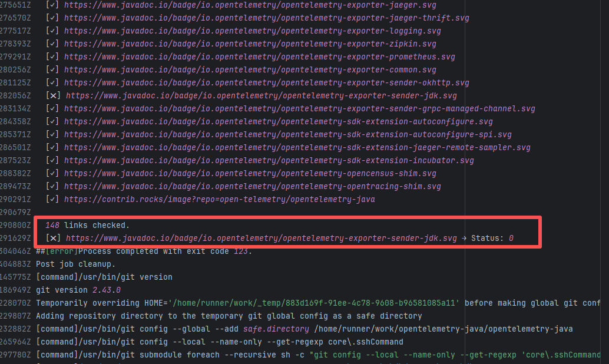609x364 pixels.
Task: Click the check mark beside the contrib.rocks link
Action: 52,200
